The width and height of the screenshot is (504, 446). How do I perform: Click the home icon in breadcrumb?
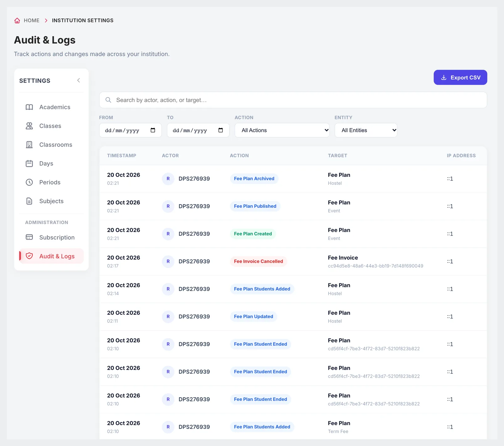coord(17,20)
